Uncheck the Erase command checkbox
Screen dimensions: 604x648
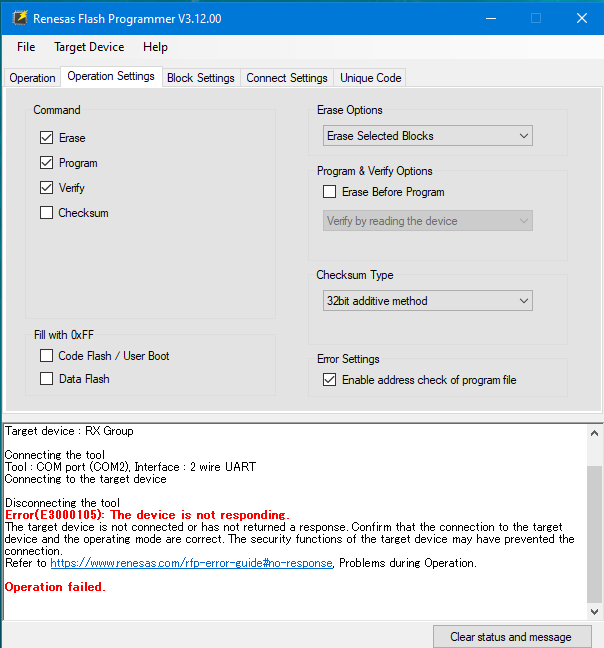47,138
